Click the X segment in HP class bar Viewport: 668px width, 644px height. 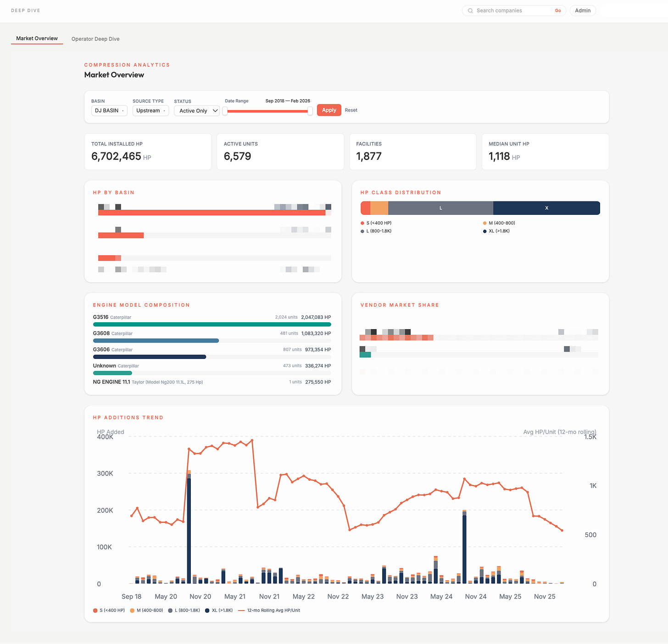[x=546, y=208]
